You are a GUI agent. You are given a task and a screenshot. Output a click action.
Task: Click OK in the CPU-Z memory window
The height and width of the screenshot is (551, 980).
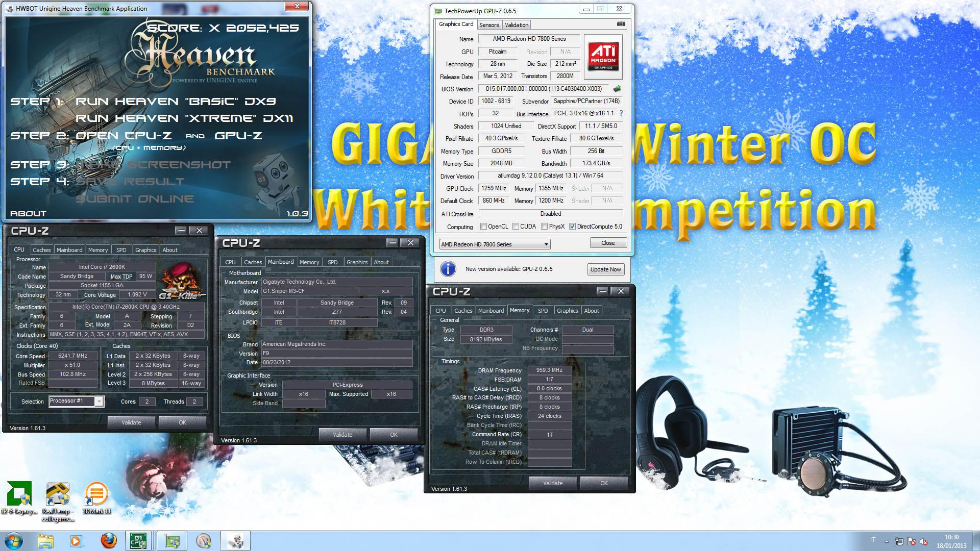click(x=604, y=483)
